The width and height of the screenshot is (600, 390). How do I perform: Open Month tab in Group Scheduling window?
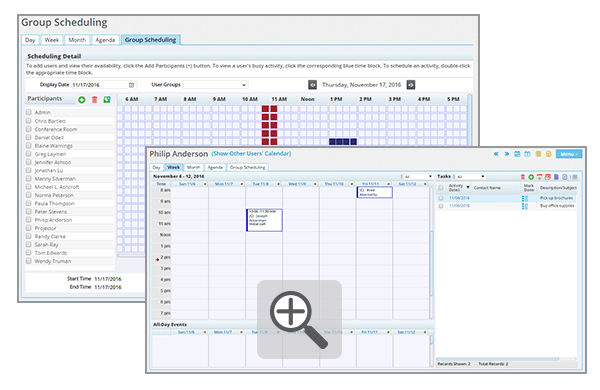77,40
